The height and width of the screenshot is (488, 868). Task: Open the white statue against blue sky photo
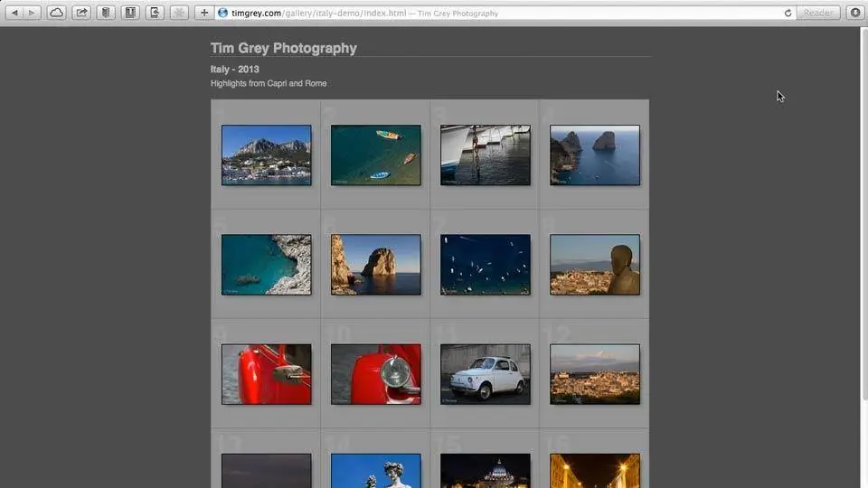(376, 471)
